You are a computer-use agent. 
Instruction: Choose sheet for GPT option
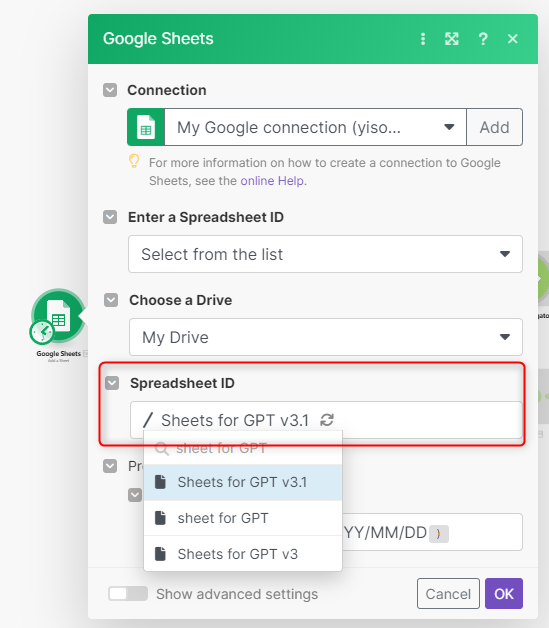pos(243,518)
